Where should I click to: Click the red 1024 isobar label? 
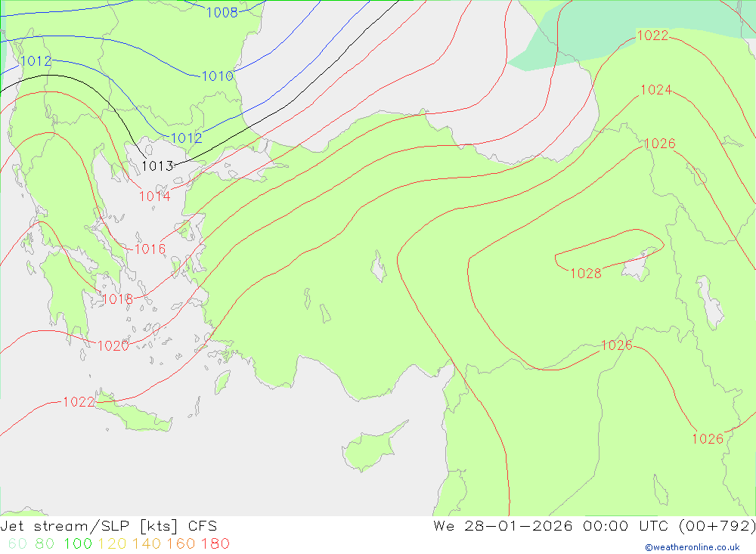click(656, 90)
